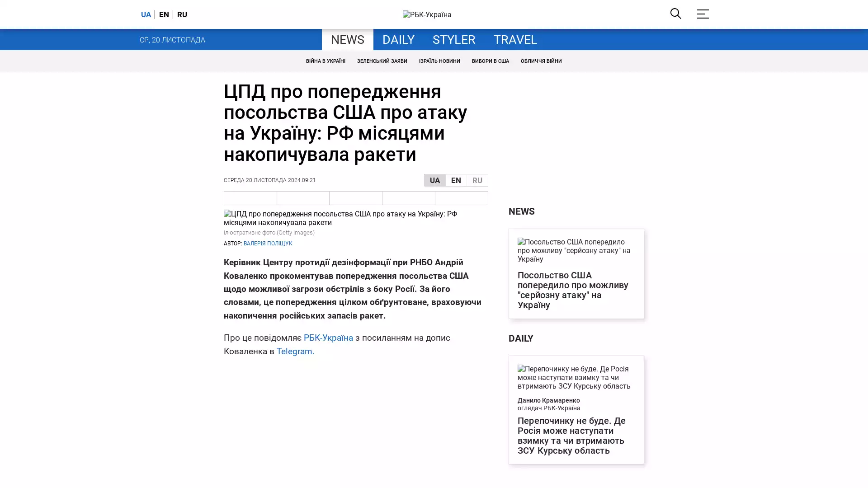Screen dimensions: 868x488
Task: Follow the Telegram link in article
Action: point(295,351)
